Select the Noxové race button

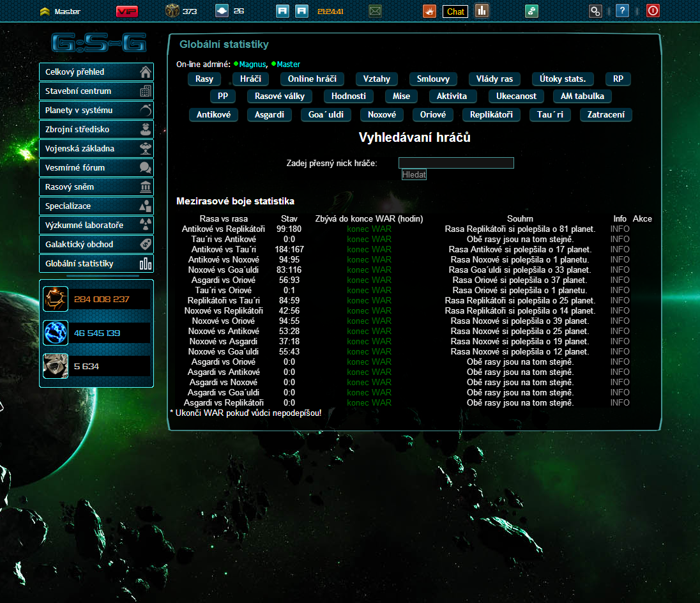382,115
